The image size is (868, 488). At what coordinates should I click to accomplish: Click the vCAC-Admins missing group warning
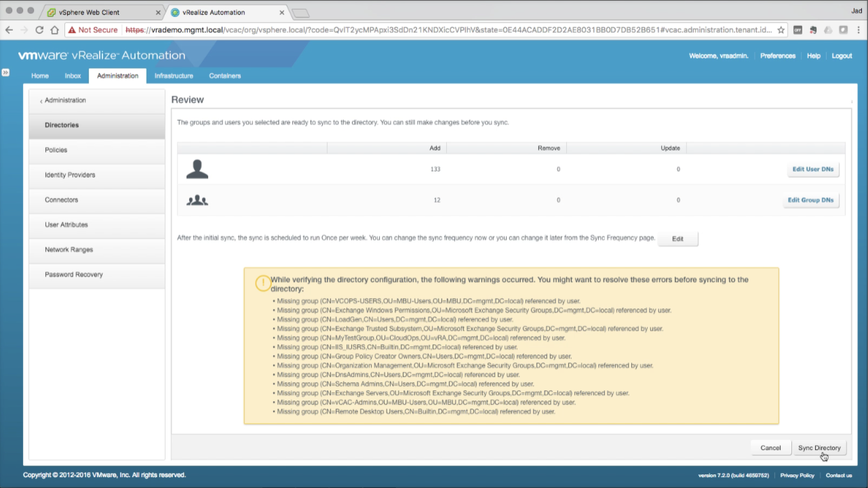point(426,402)
